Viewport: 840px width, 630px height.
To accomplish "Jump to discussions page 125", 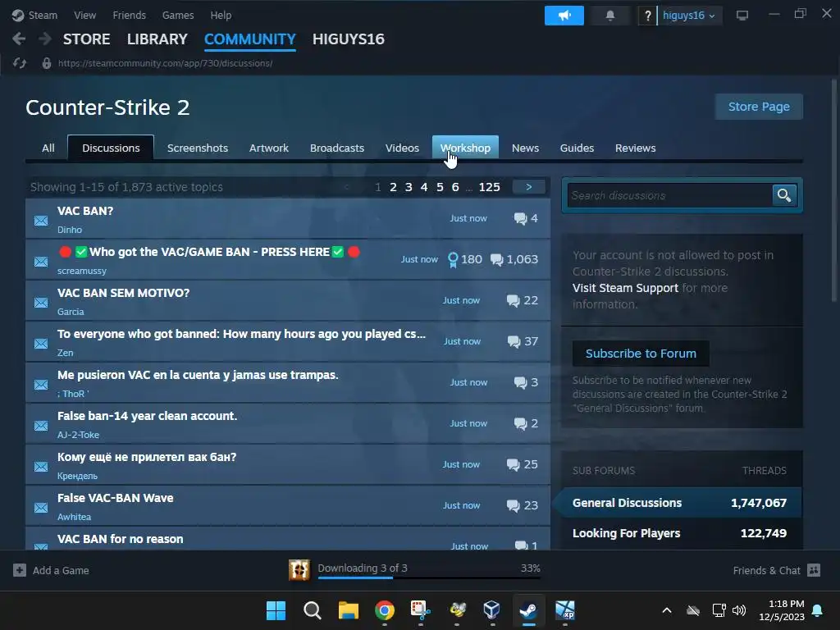I will [x=489, y=187].
